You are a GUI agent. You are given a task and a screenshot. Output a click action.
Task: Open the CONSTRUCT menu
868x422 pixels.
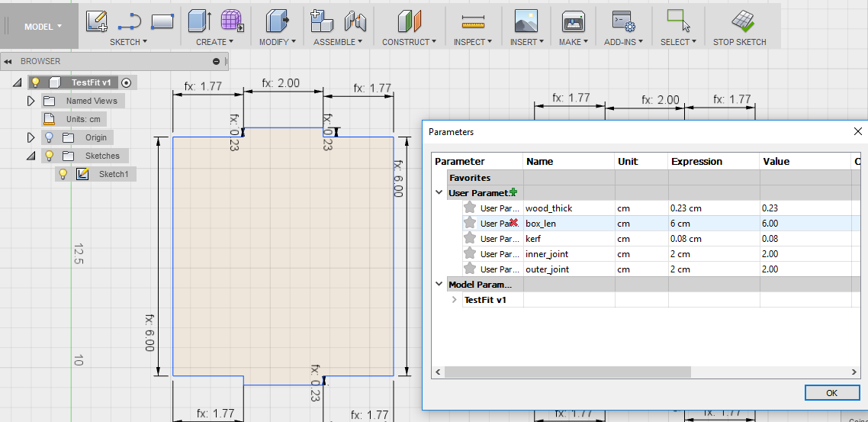(x=409, y=42)
